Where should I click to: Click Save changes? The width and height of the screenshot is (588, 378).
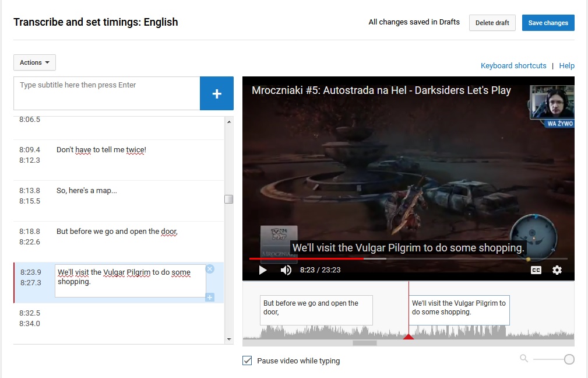point(548,23)
